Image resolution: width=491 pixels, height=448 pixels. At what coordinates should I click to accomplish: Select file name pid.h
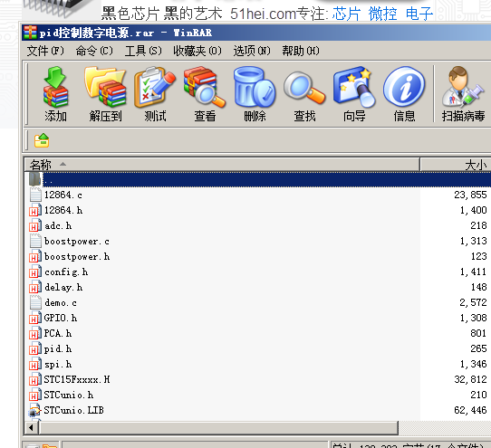tap(58, 348)
